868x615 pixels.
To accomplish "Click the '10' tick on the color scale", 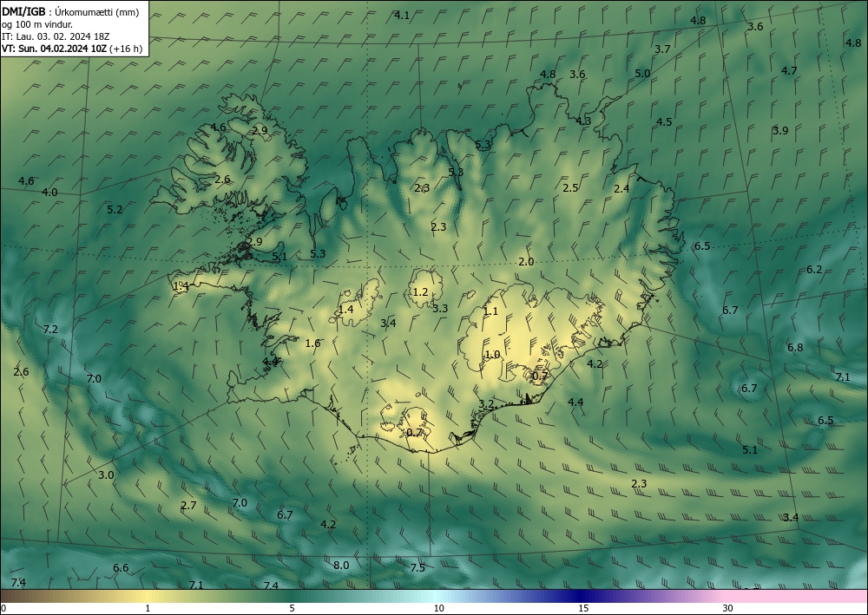I will click(x=439, y=609).
